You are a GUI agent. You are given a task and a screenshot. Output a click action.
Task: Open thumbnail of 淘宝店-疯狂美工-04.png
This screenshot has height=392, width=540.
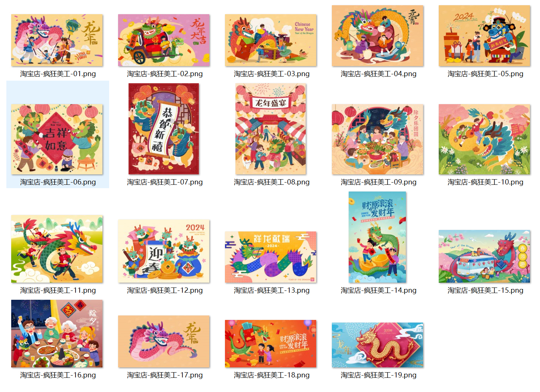click(377, 36)
